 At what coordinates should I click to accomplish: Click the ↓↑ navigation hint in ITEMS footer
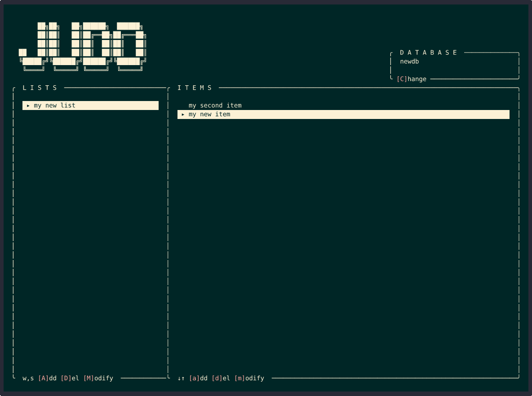pyautogui.click(x=181, y=378)
